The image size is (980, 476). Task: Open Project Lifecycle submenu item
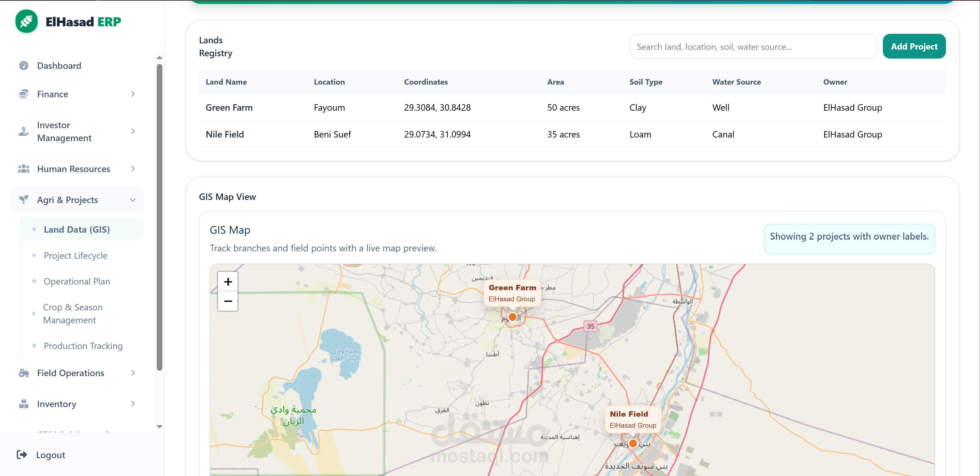75,255
